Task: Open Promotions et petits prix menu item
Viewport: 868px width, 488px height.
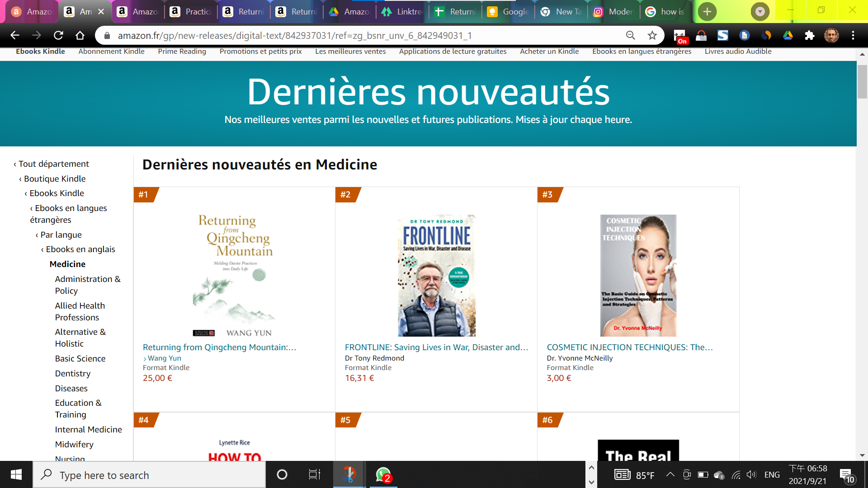Action: [260, 52]
